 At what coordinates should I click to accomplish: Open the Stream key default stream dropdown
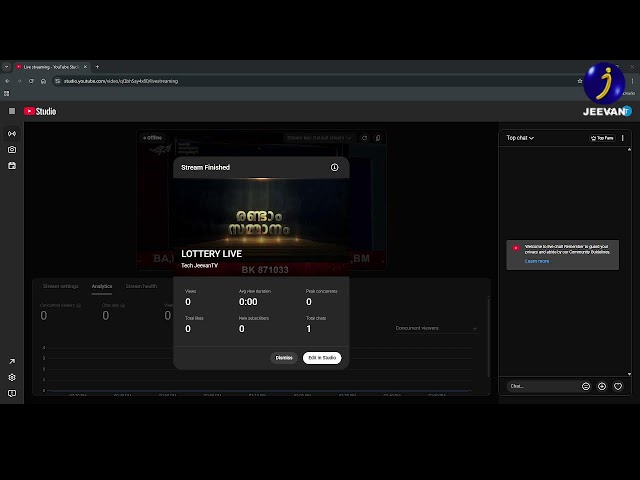[319, 138]
